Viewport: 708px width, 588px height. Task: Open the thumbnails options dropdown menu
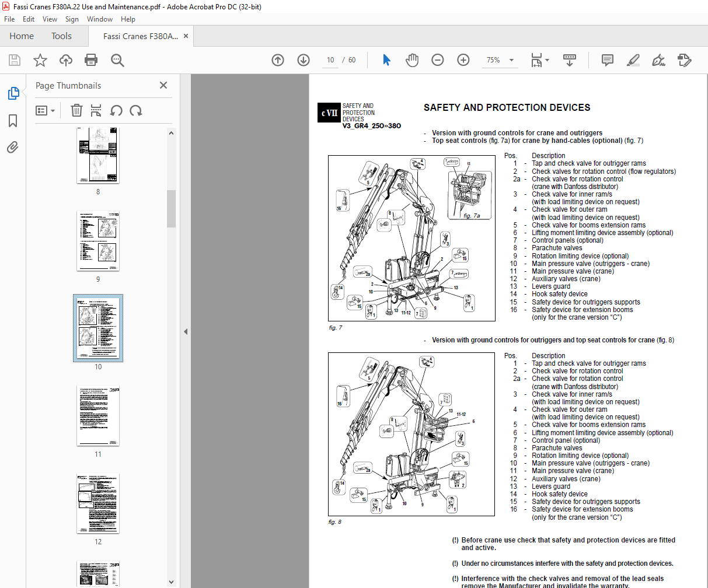[x=46, y=110]
